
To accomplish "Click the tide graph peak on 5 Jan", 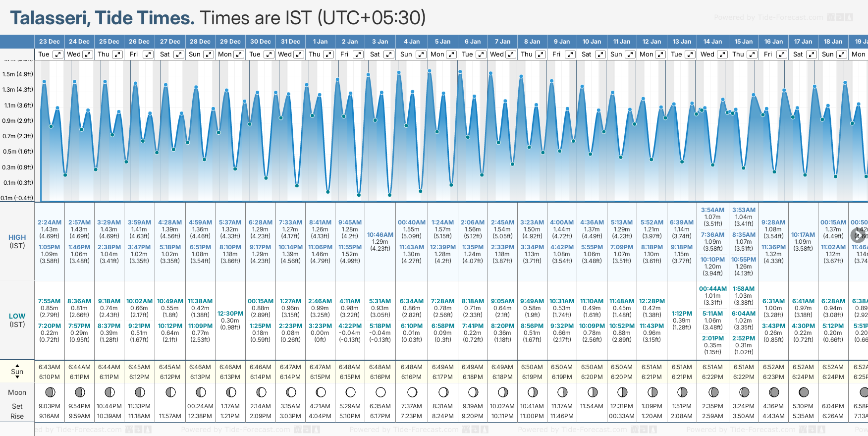I will [x=430, y=71].
